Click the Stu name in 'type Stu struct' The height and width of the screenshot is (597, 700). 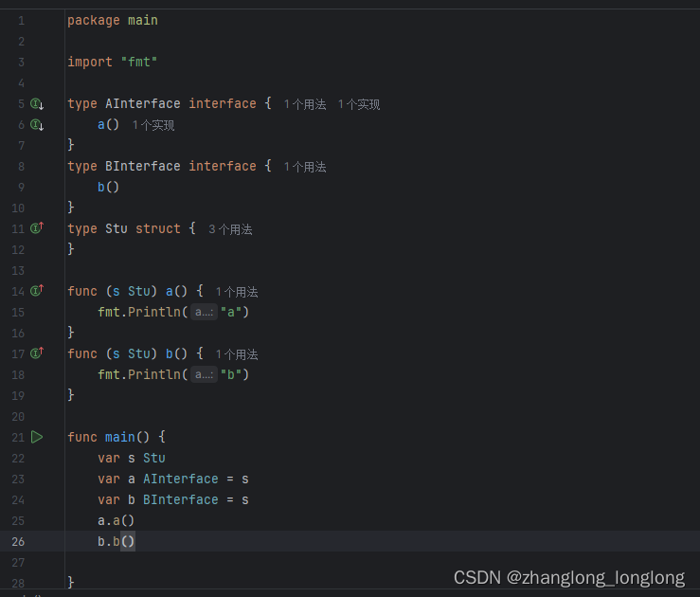pos(117,228)
